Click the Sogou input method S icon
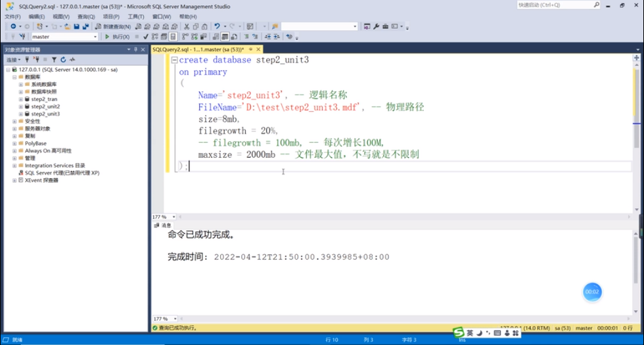The height and width of the screenshot is (345, 644). 459,332
